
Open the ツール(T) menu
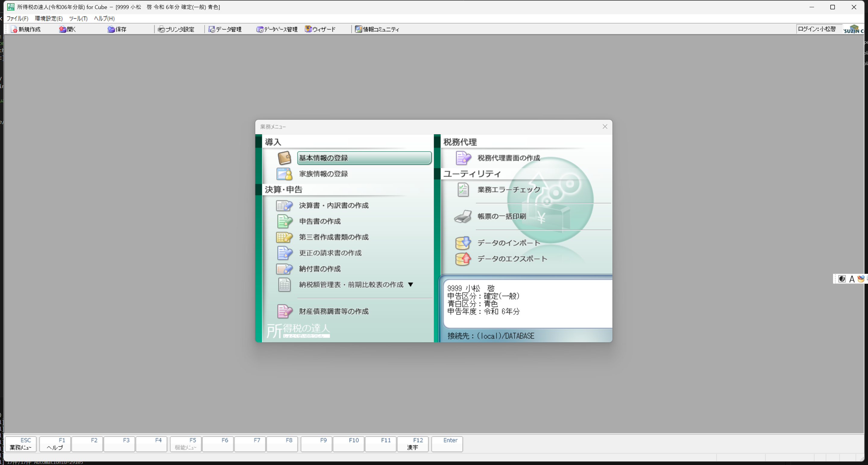(78, 19)
